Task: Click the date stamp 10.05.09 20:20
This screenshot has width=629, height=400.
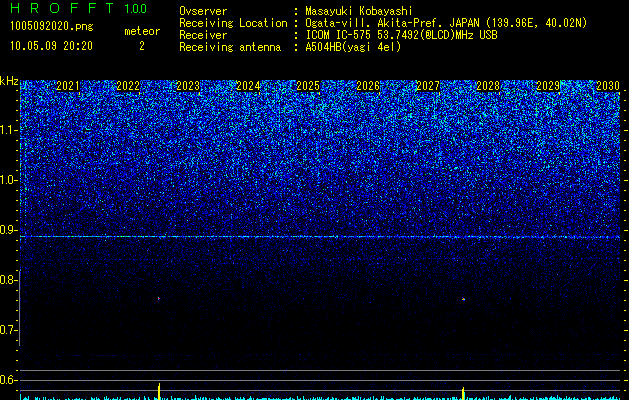Action: point(51,46)
